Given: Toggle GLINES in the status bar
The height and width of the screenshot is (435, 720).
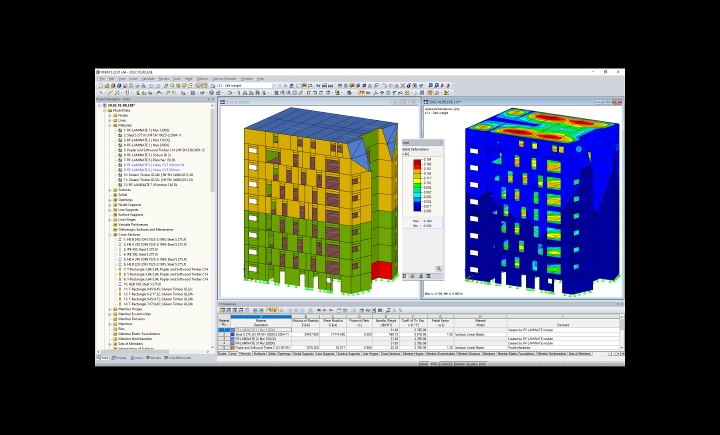Looking at the screenshot, I should (472, 364).
